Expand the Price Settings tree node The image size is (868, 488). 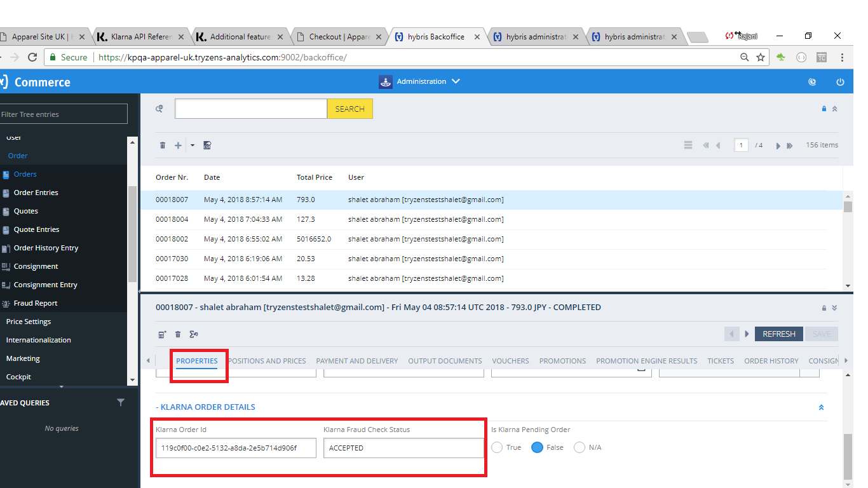(29, 322)
